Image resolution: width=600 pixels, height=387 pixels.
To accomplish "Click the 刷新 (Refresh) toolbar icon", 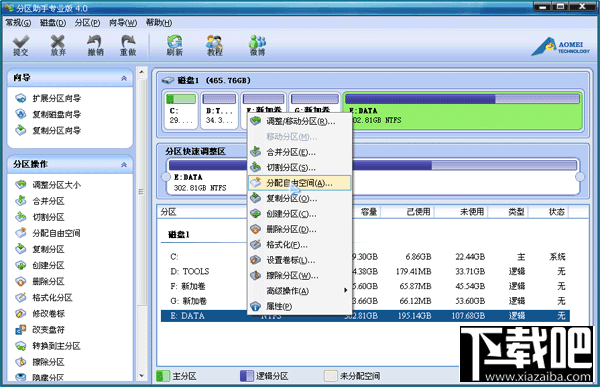I will point(174,46).
